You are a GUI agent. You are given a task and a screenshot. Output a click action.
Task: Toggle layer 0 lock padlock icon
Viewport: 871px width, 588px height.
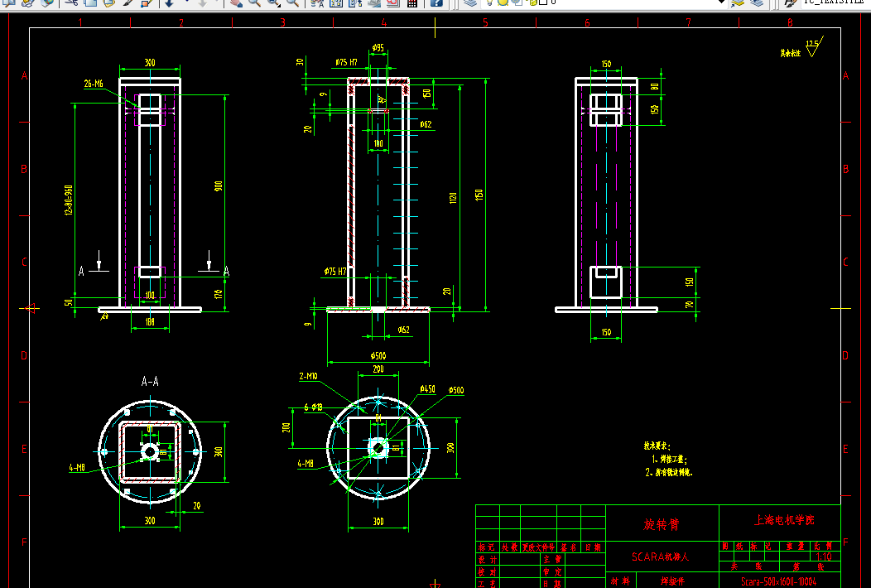coord(532,2)
